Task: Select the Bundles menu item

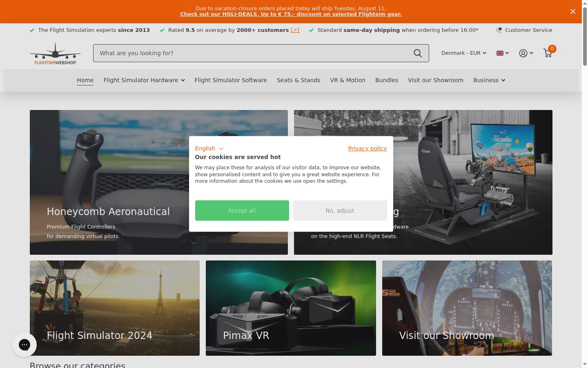Action: click(387, 80)
